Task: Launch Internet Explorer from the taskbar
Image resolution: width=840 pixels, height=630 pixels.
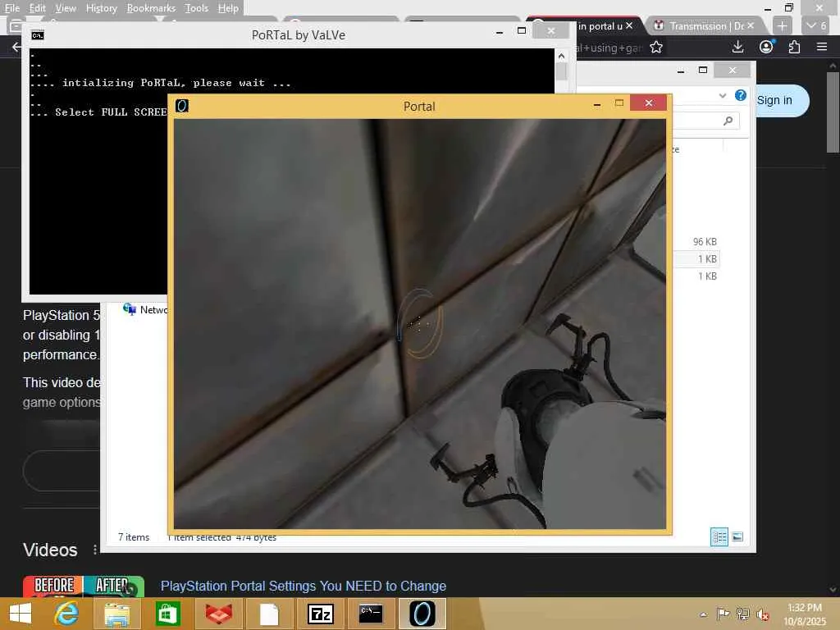Action: 66,614
